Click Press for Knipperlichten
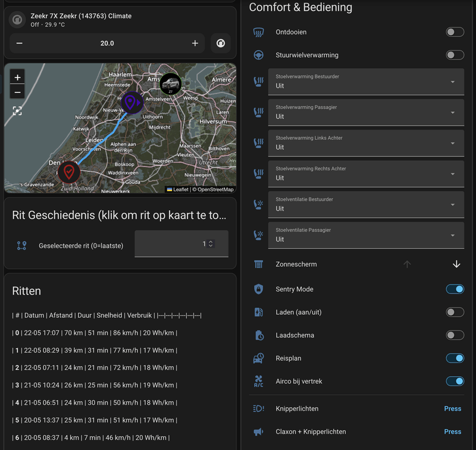Image resolution: width=476 pixels, height=450 pixels. coord(453,409)
